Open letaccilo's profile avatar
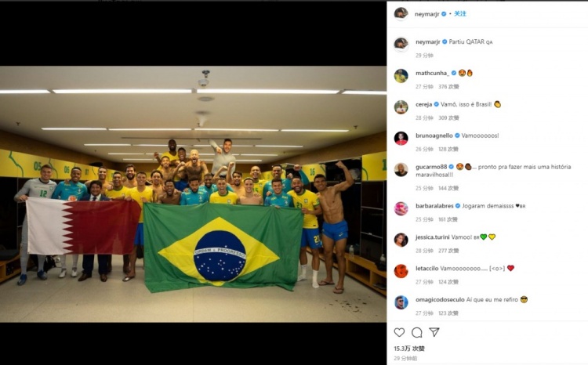This screenshot has height=365, width=588. click(401, 271)
